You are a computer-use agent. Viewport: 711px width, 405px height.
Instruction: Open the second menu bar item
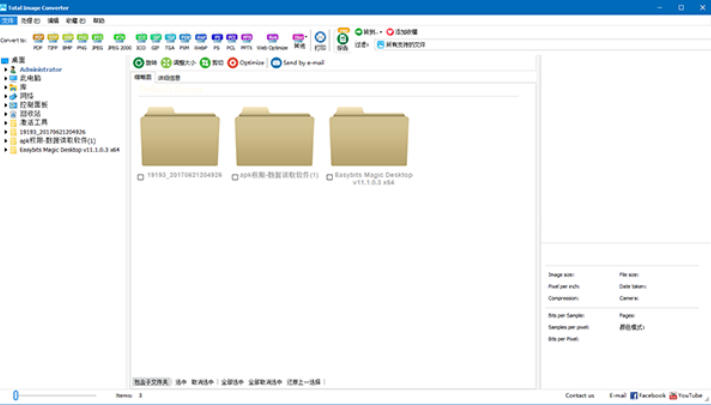click(30, 20)
